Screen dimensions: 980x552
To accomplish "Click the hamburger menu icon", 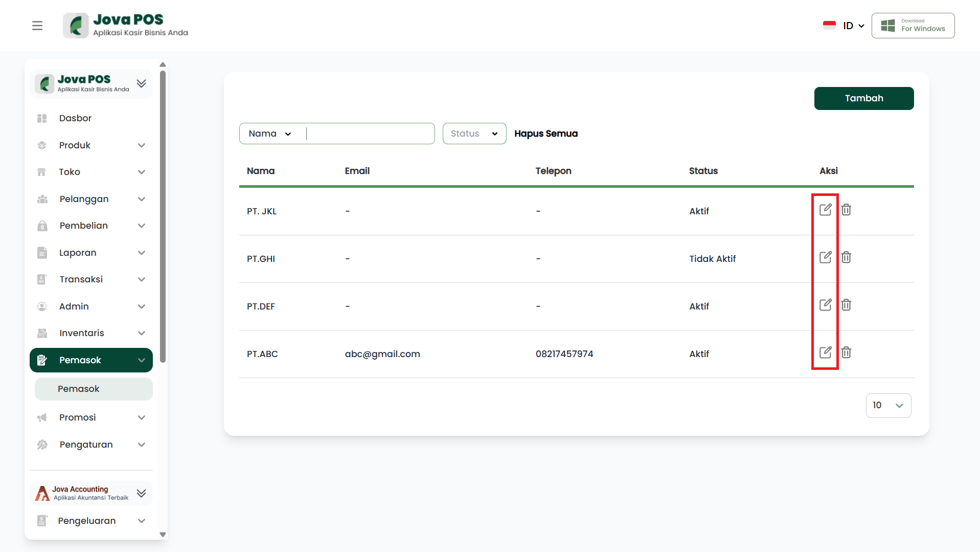I will [37, 26].
